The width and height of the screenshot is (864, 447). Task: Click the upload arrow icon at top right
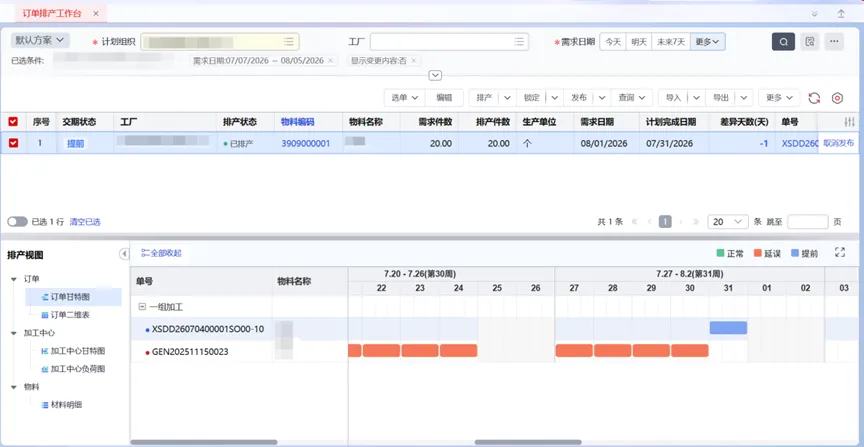(841, 14)
